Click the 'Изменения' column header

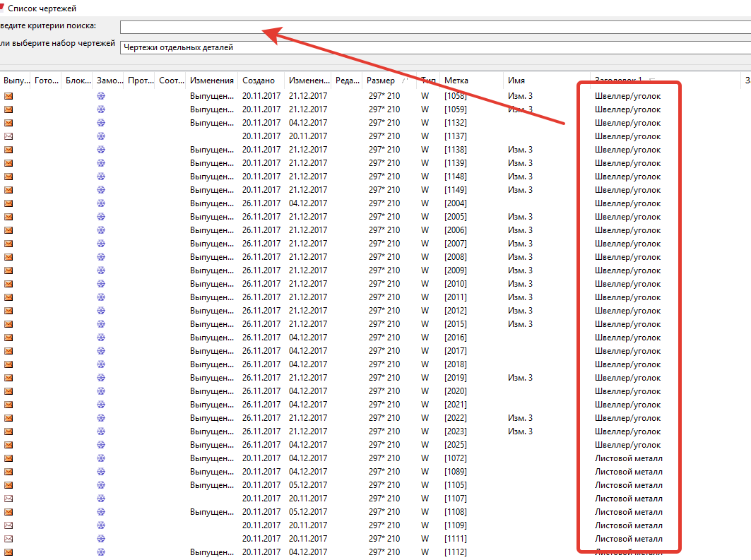pyautogui.click(x=211, y=81)
